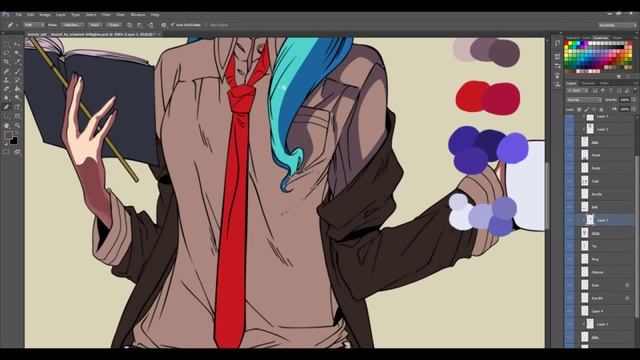Select the Path Selection tool
The height and width of the screenshot is (360, 640).
tap(7, 116)
